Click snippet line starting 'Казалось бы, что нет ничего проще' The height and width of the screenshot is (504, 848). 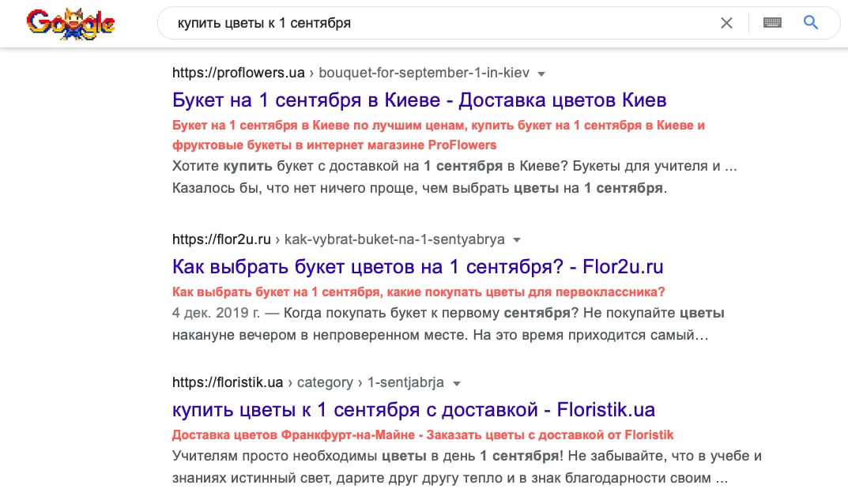coord(419,188)
